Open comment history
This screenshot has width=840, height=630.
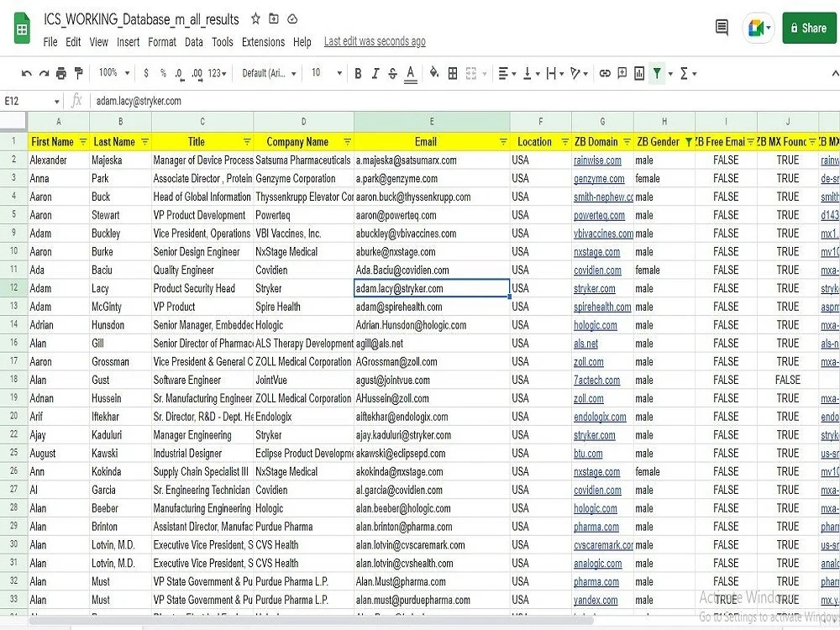(722, 27)
